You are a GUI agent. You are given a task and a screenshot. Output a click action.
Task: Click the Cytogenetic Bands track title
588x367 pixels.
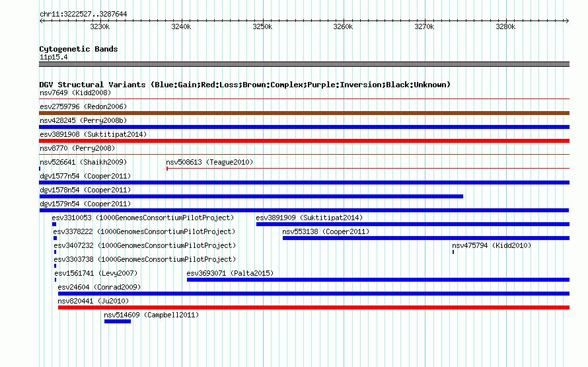[x=79, y=49]
